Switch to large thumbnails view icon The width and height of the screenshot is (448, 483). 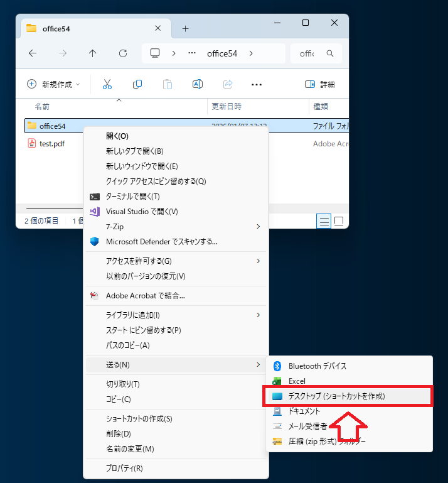pyautogui.click(x=338, y=221)
